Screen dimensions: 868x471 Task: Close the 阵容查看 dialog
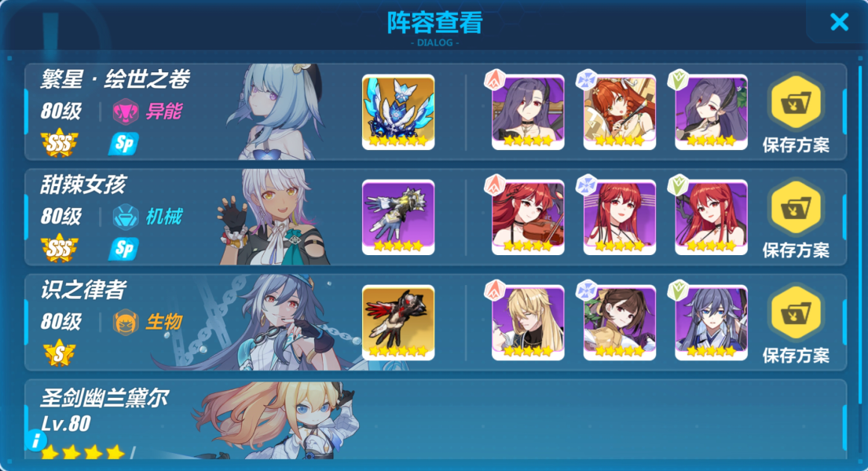click(839, 22)
